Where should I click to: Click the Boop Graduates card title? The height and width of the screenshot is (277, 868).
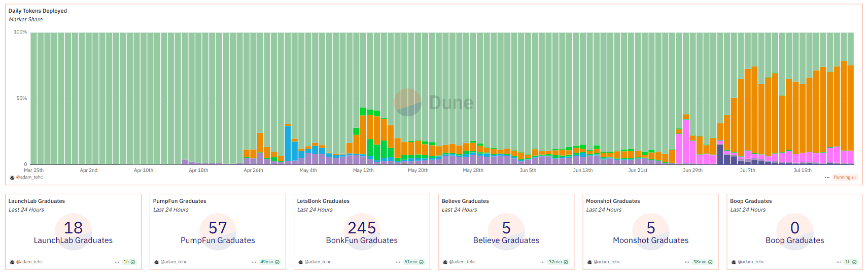click(751, 201)
